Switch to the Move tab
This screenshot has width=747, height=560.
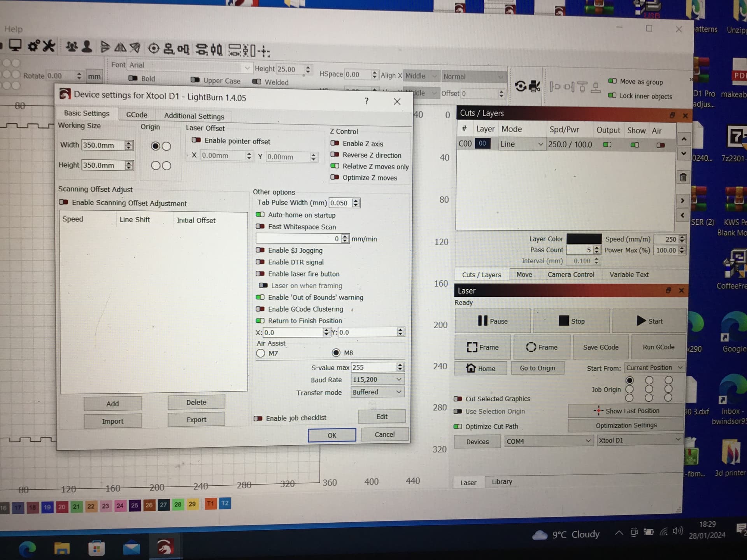[x=524, y=275]
